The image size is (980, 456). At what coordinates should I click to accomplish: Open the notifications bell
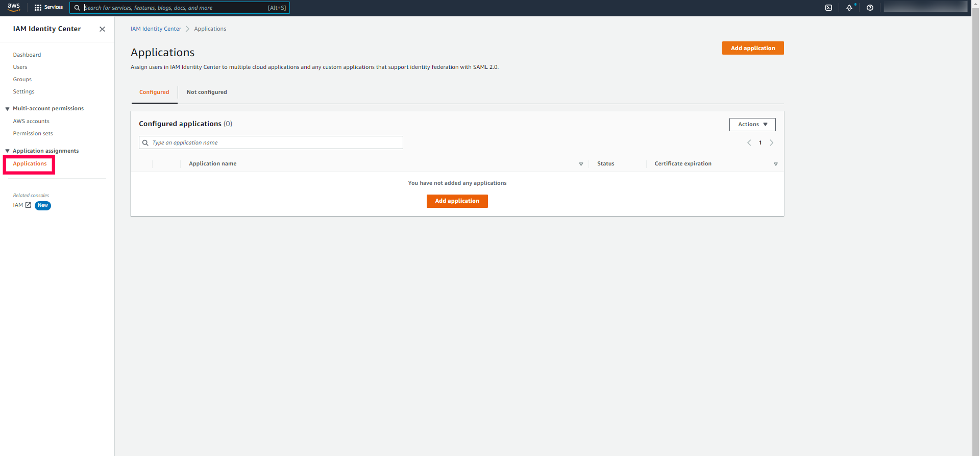click(849, 8)
